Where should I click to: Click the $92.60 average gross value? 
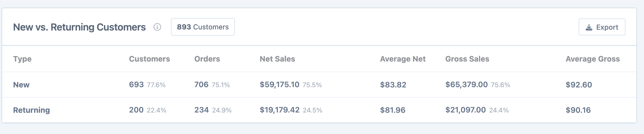tap(579, 85)
